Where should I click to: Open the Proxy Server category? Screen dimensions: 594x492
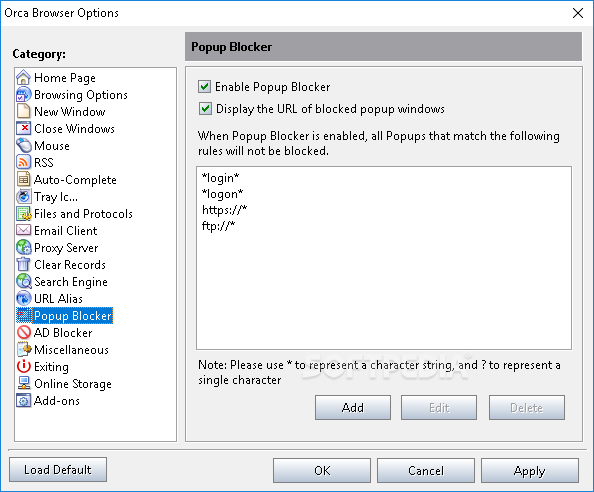point(66,248)
